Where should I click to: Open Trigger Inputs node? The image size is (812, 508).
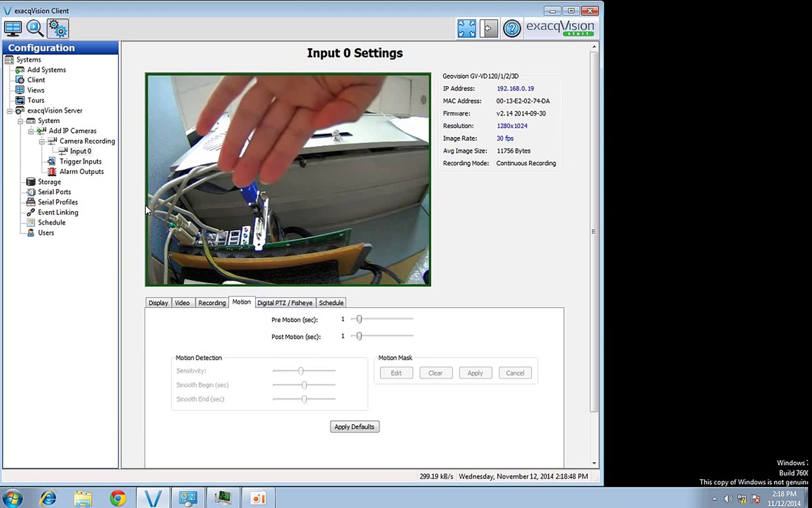coord(80,161)
